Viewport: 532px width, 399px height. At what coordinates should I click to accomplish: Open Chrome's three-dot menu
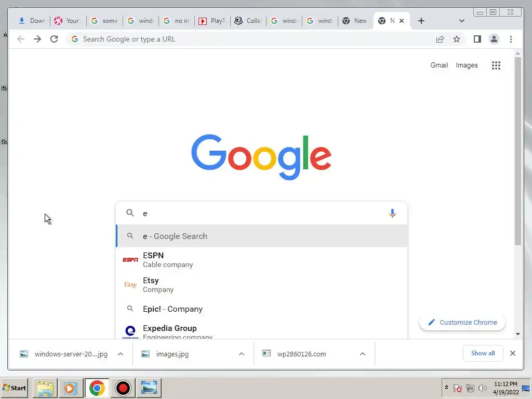pos(511,39)
